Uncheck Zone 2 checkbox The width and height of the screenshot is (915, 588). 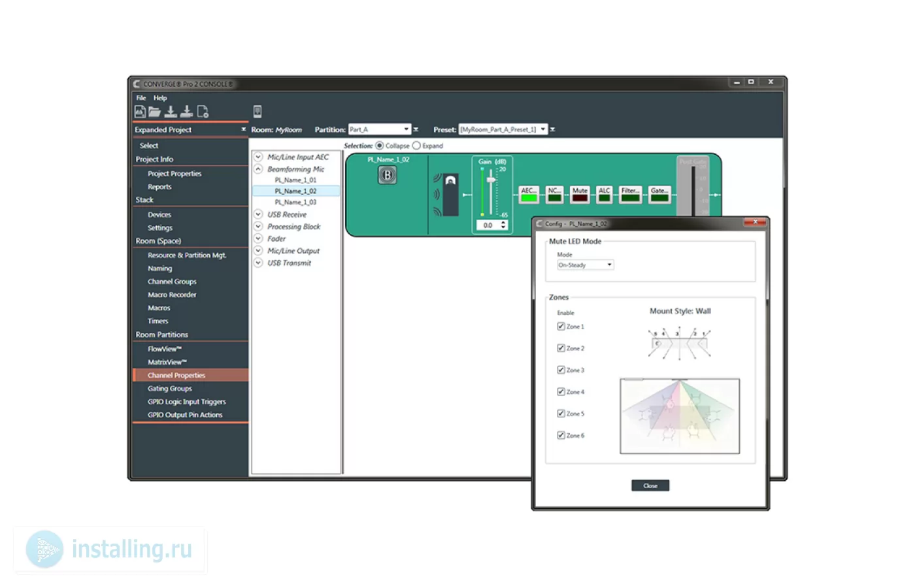(x=561, y=348)
